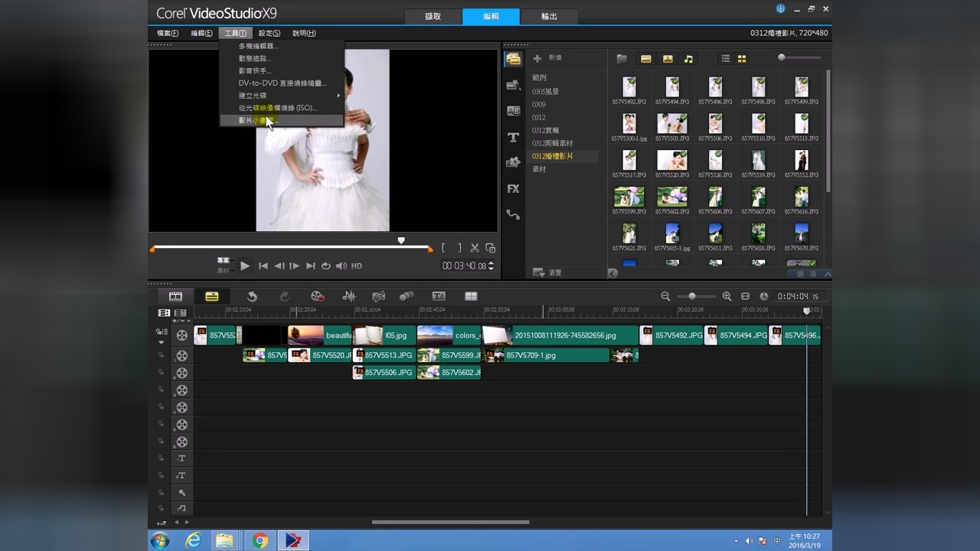Open the Track Motion tool

click(407, 296)
